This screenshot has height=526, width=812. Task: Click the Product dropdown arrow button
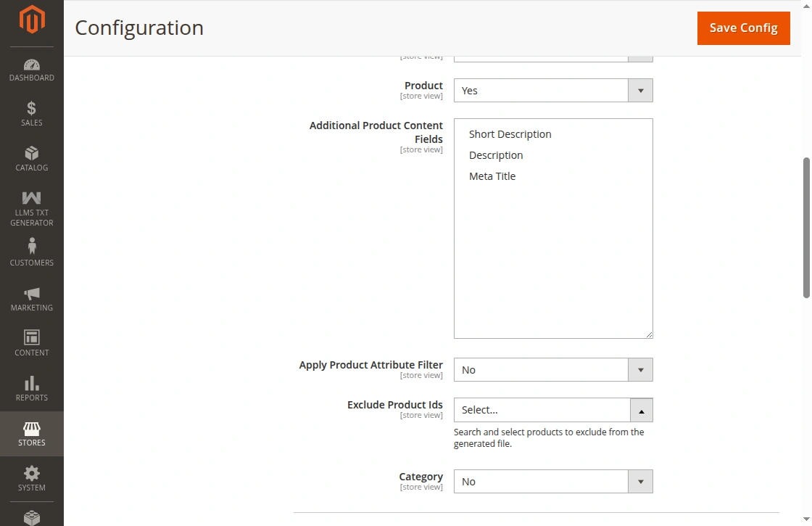(x=641, y=90)
